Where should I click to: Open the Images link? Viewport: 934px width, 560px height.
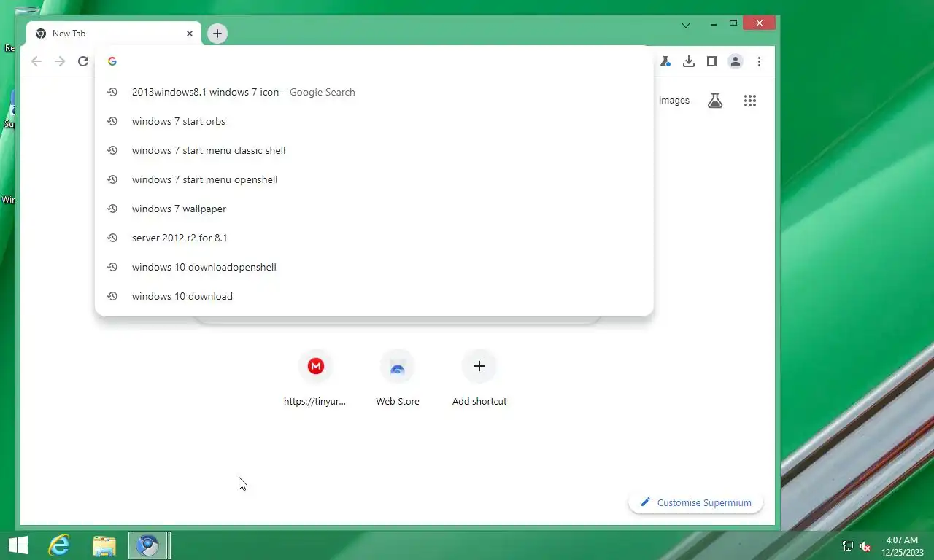(674, 101)
